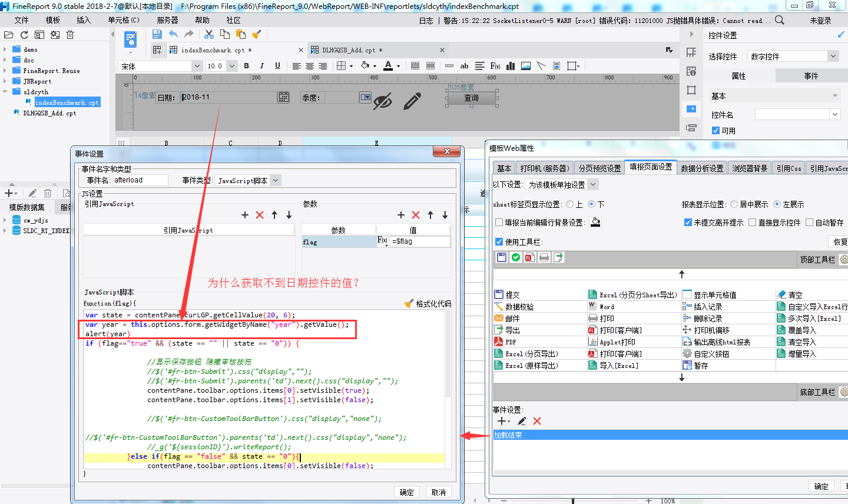
Task: Open 数字控件 widget selection dropdown
Action: pos(833,56)
